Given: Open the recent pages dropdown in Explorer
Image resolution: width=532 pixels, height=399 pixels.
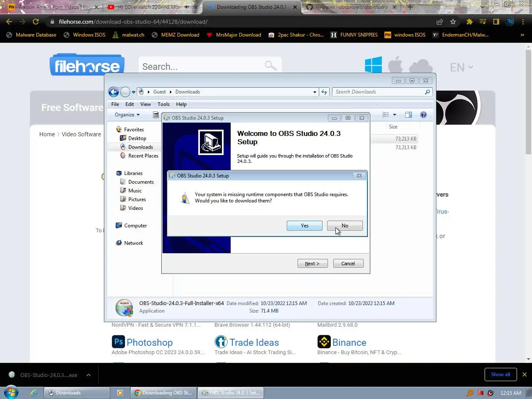Looking at the screenshot, I should 133,92.
